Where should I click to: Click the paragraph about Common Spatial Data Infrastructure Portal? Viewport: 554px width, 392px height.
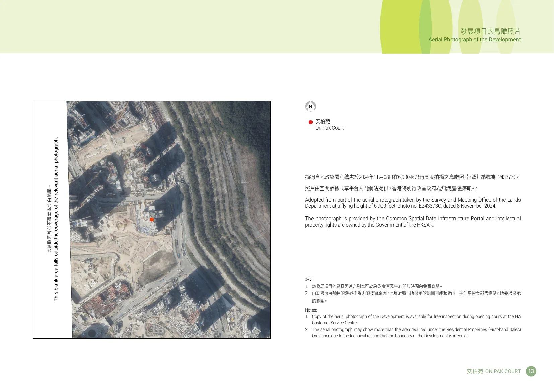click(x=413, y=221)
